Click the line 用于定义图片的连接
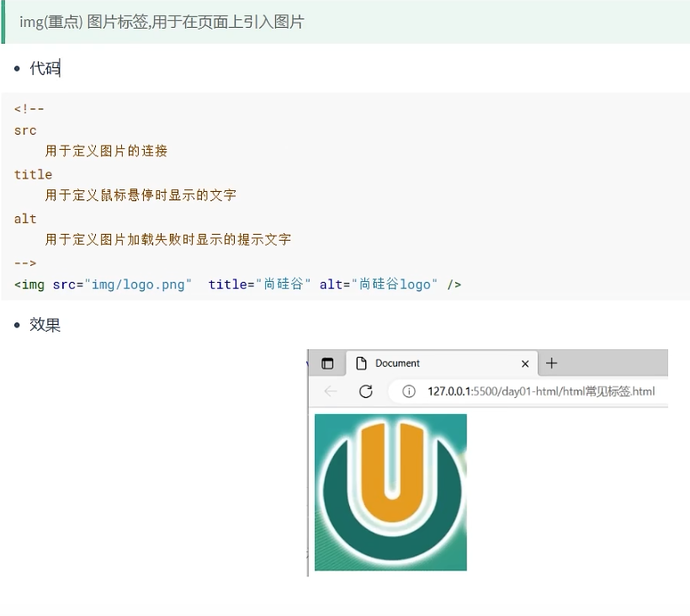The width and height of the screenshot is (690, 616). pos(106,151)
